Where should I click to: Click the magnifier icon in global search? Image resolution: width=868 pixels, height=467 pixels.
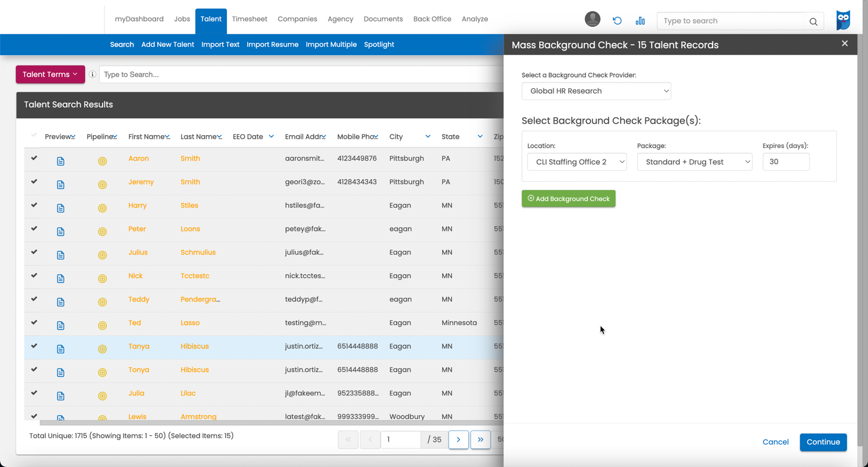click(x=813, y=21)
